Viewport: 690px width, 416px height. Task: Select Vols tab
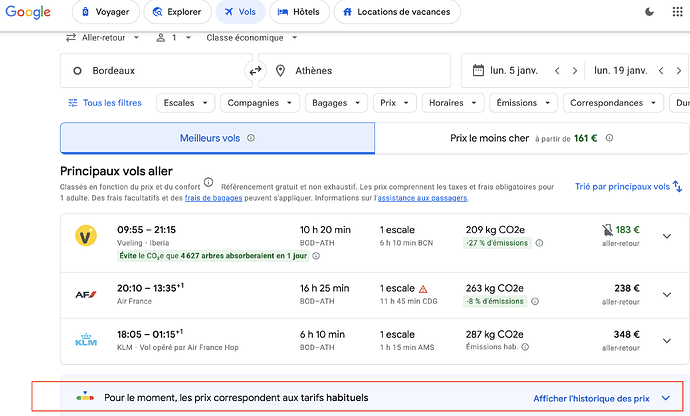[x=240, y=12]
